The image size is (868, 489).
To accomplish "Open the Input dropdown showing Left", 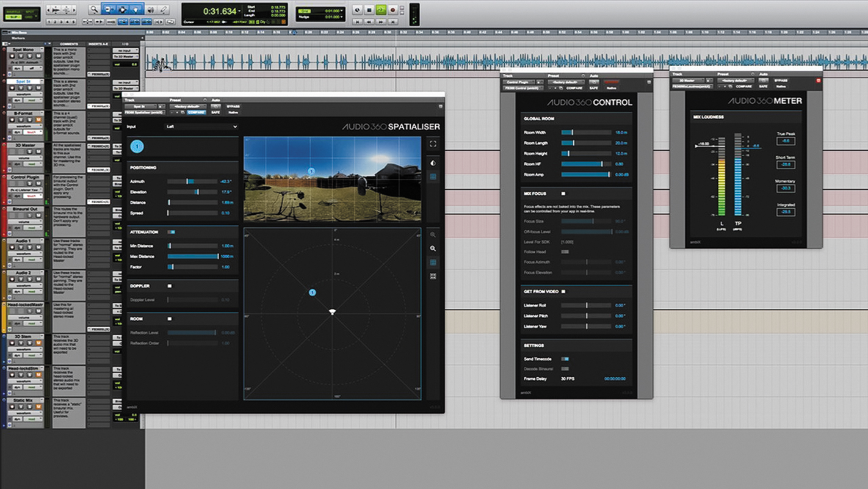I will point(201,126).
